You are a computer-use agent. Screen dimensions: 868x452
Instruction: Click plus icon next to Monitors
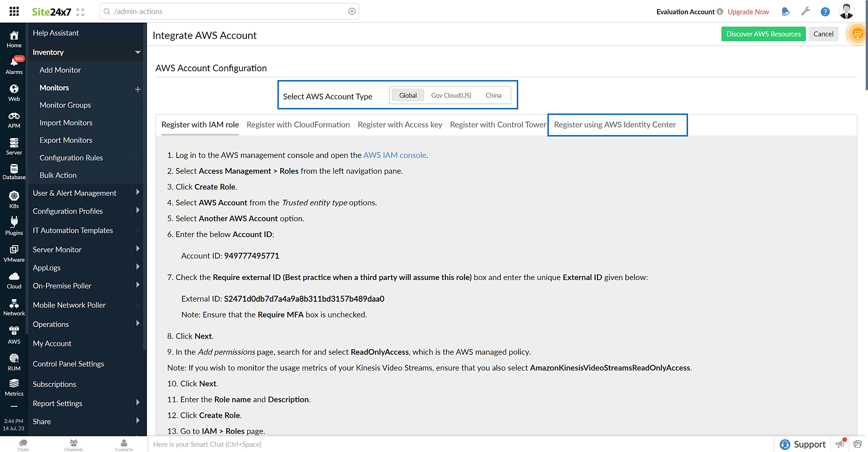(138, 89)
